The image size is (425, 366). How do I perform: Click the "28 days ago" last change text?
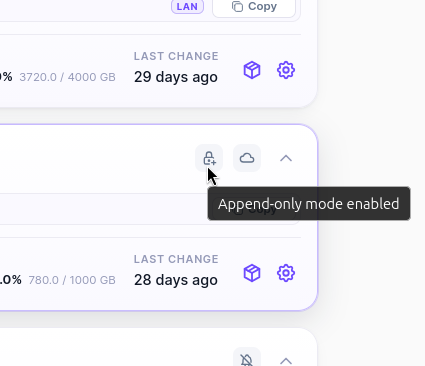tap(176, 280)
